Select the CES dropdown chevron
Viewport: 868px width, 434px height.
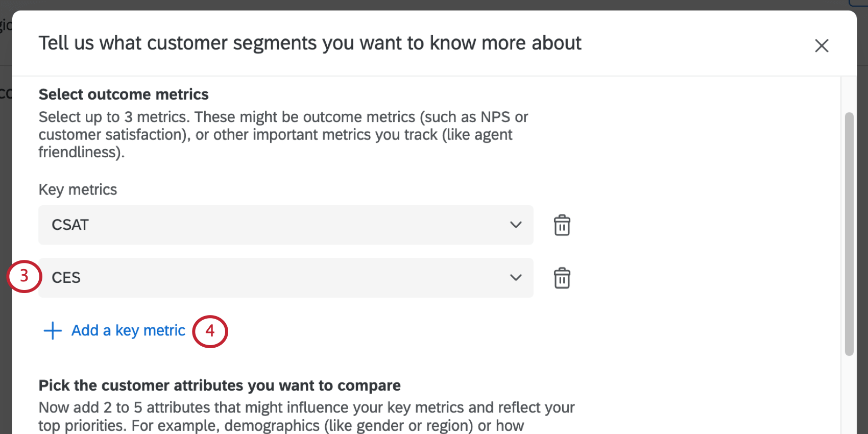point(516,278)
